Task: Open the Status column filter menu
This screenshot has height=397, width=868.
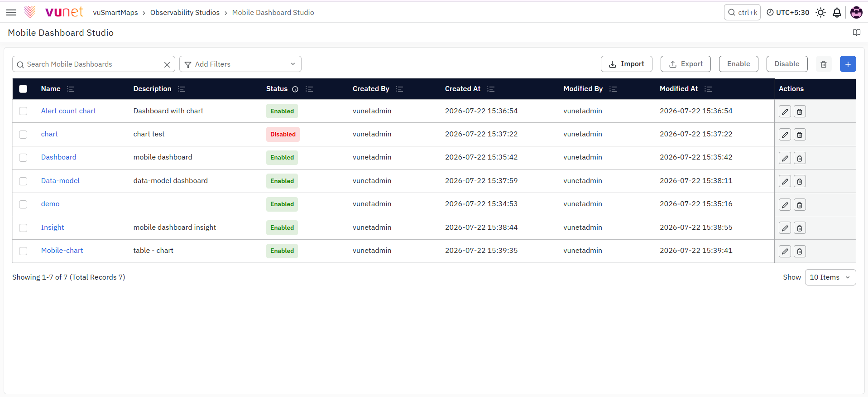Action: coord(309,89)
